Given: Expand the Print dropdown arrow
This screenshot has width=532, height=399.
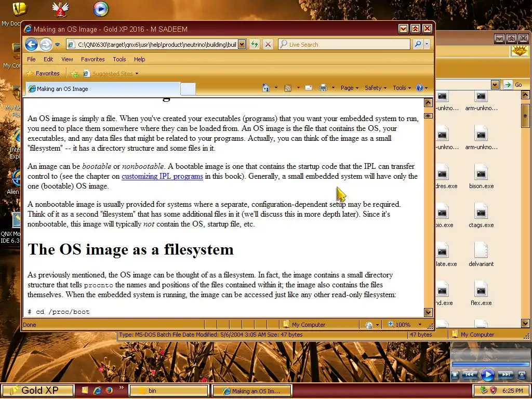Looking at the screenshot, I should [x=333, y=88].
